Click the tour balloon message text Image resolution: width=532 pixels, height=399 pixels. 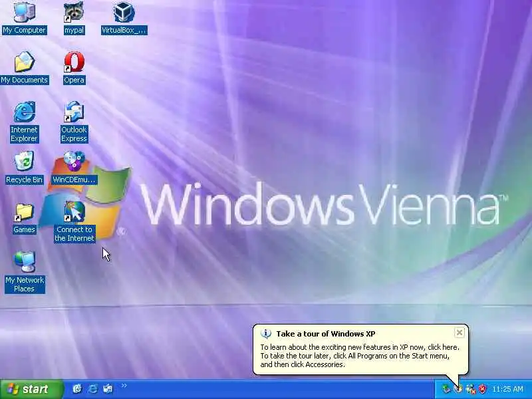tap(360, 356)
